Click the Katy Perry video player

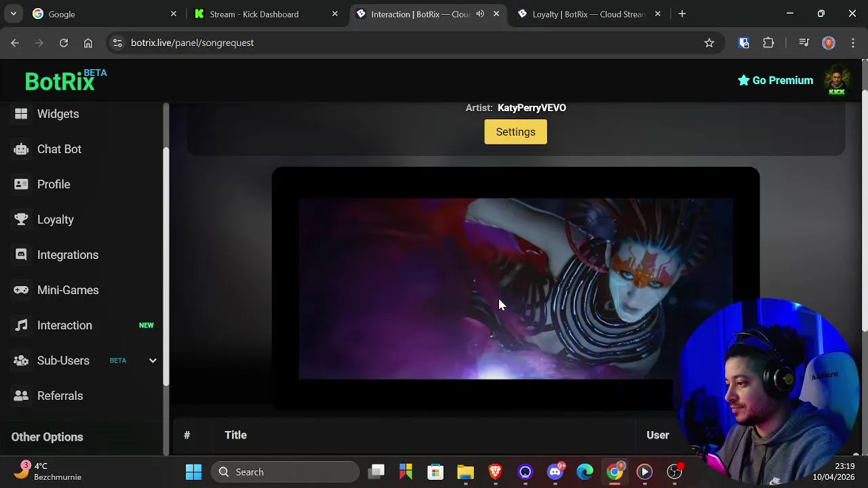coord(515,289)
